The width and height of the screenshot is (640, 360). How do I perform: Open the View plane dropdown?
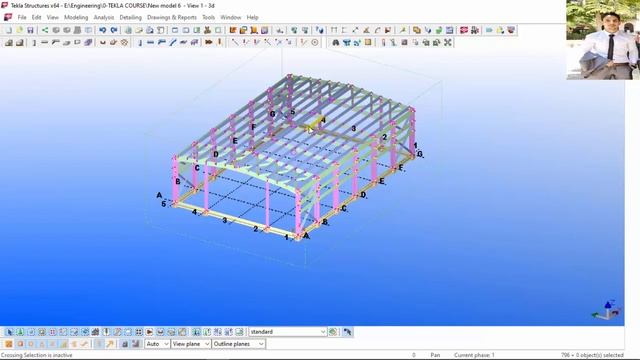pyautogui.click(x=191, y=344)
